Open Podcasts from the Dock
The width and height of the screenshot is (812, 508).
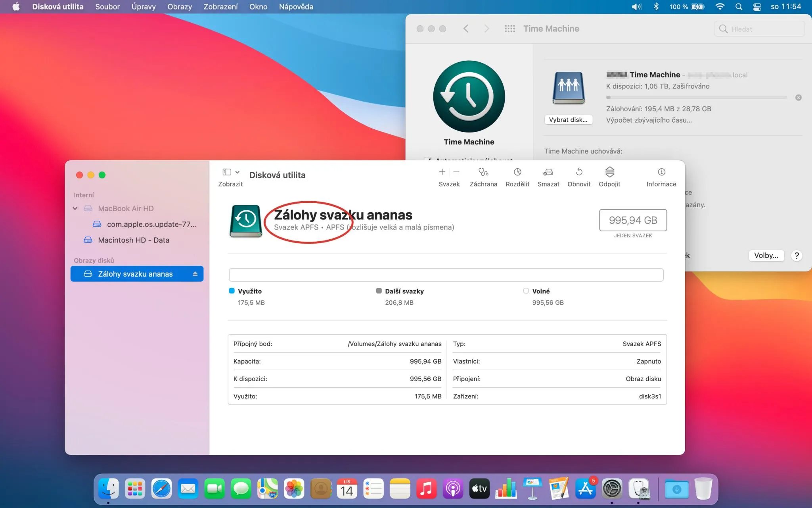coord(453,489)
